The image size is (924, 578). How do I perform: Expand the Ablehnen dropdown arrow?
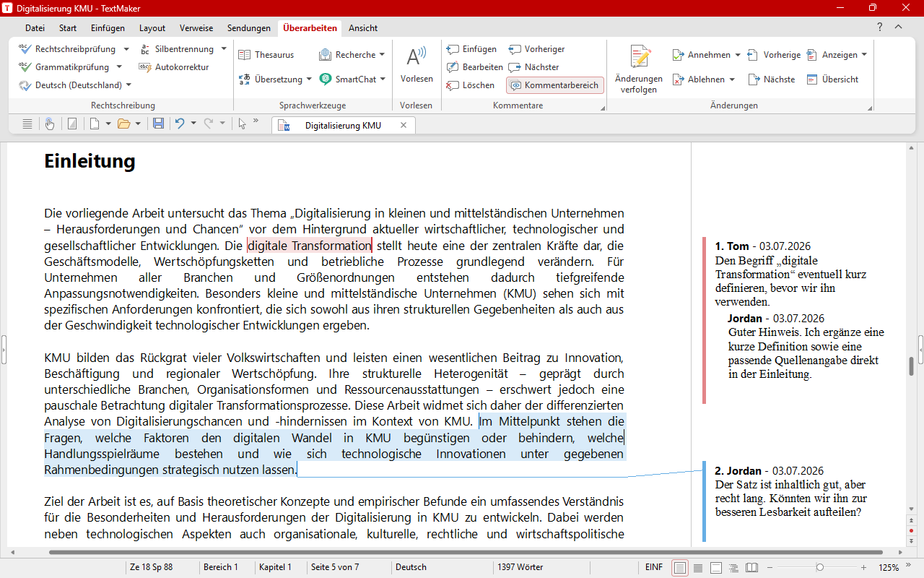coord(731,79)
